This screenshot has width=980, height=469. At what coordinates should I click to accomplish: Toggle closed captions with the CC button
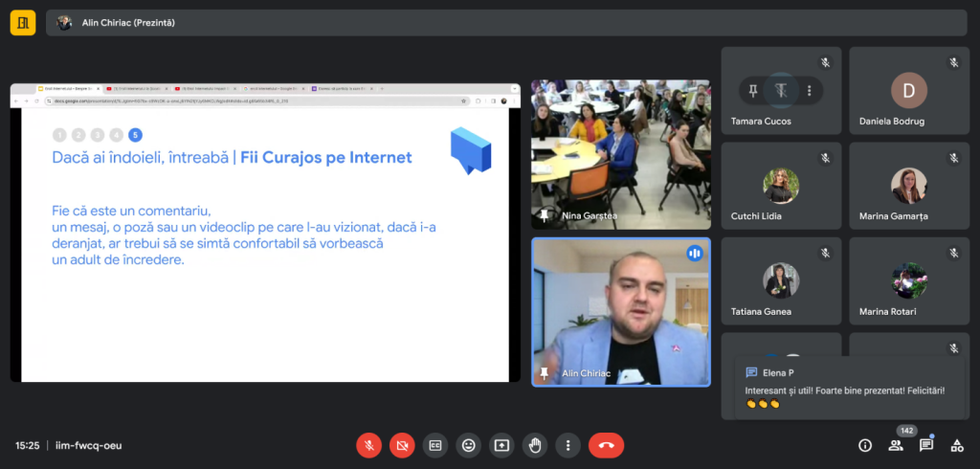pos(435,445)
